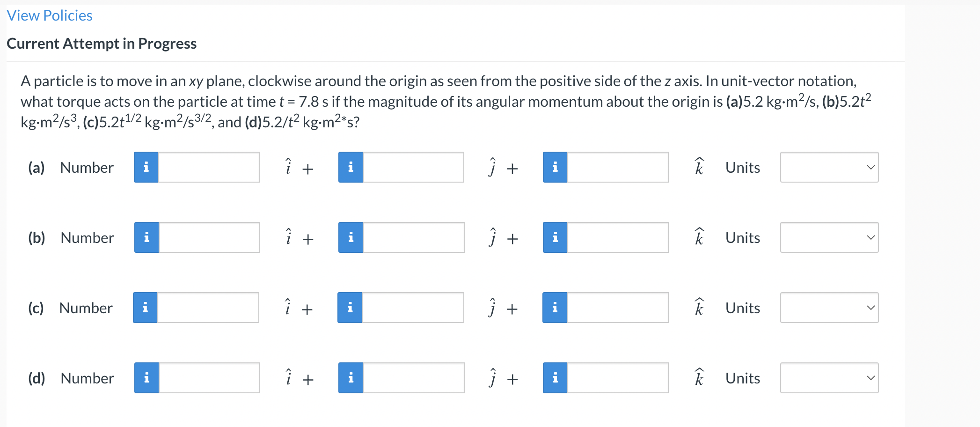Select the part (c) k-component number field
Screen dimensions: 980x427
(x=618, y=308)
